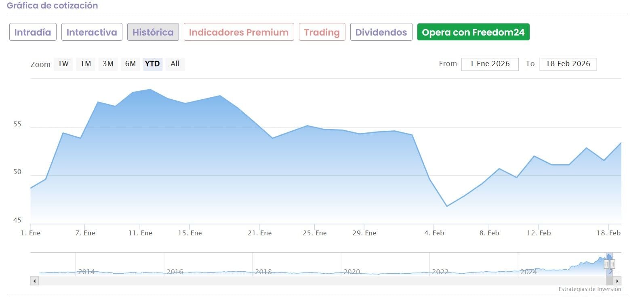Click the left range handle in the navigator
The image size is (644, 306).
coord(606,264)
